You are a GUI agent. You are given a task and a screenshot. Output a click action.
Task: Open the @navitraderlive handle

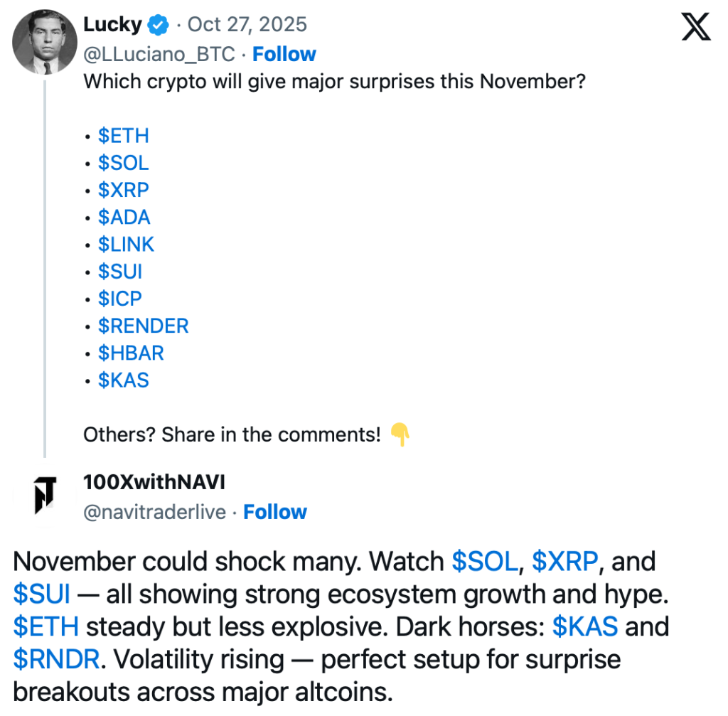[155, 512]
